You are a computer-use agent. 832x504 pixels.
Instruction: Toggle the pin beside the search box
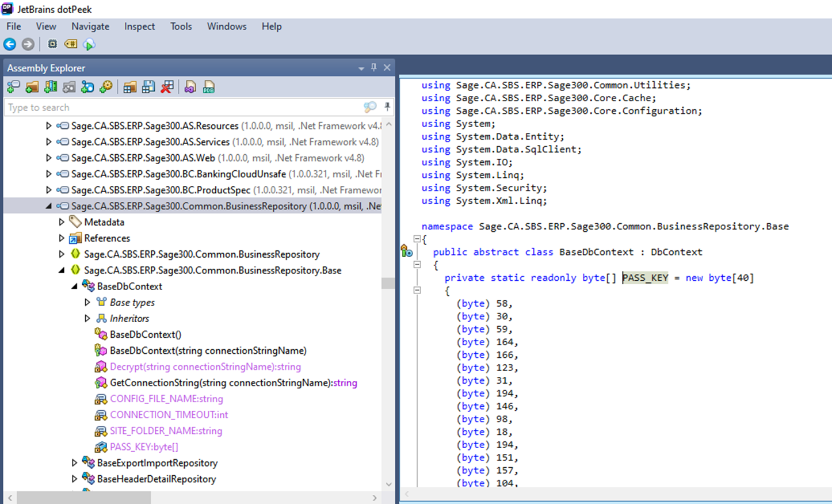tap(387, 107)
